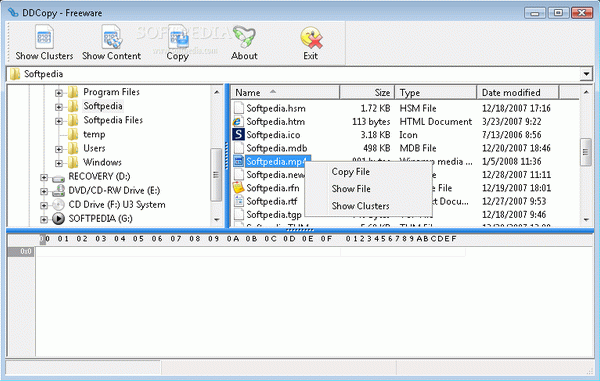Expand the Users folder tree node

59,149
